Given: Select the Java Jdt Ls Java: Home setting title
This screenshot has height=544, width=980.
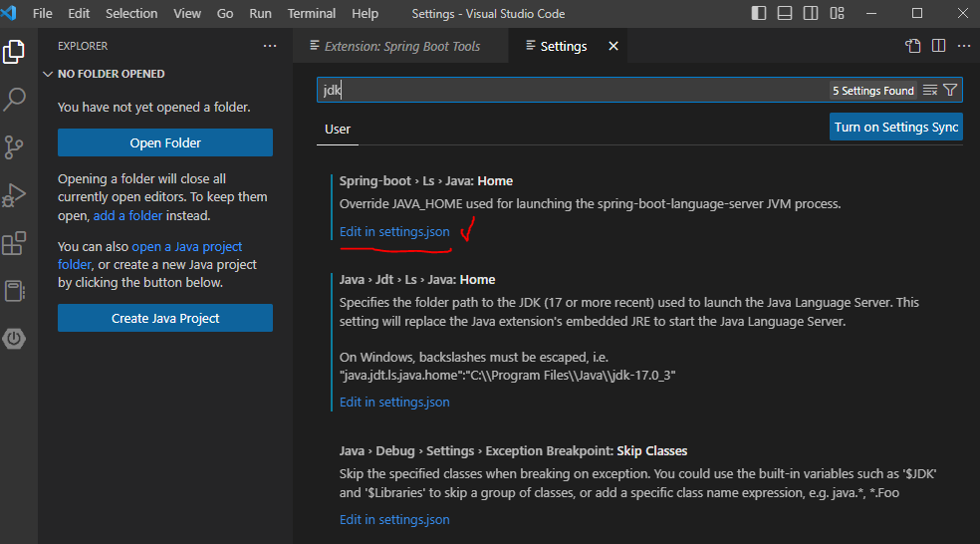Looking at the screenshot, I should point(417,280).
